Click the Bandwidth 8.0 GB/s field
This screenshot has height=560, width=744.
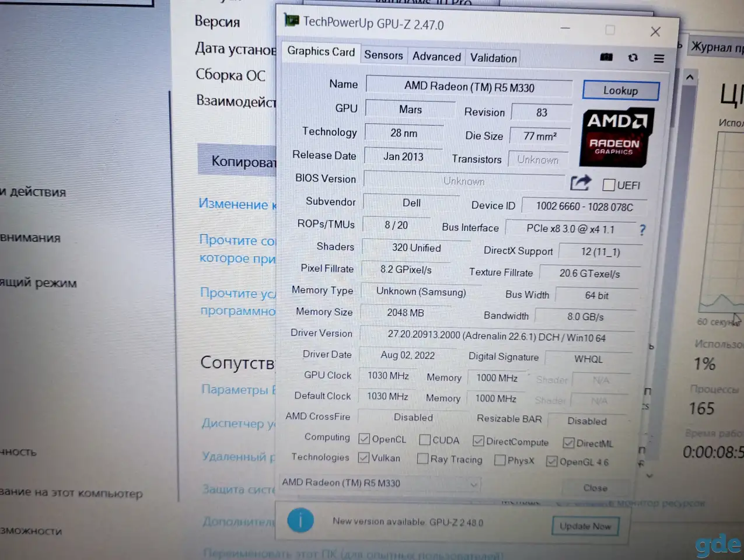pos(585,317)
